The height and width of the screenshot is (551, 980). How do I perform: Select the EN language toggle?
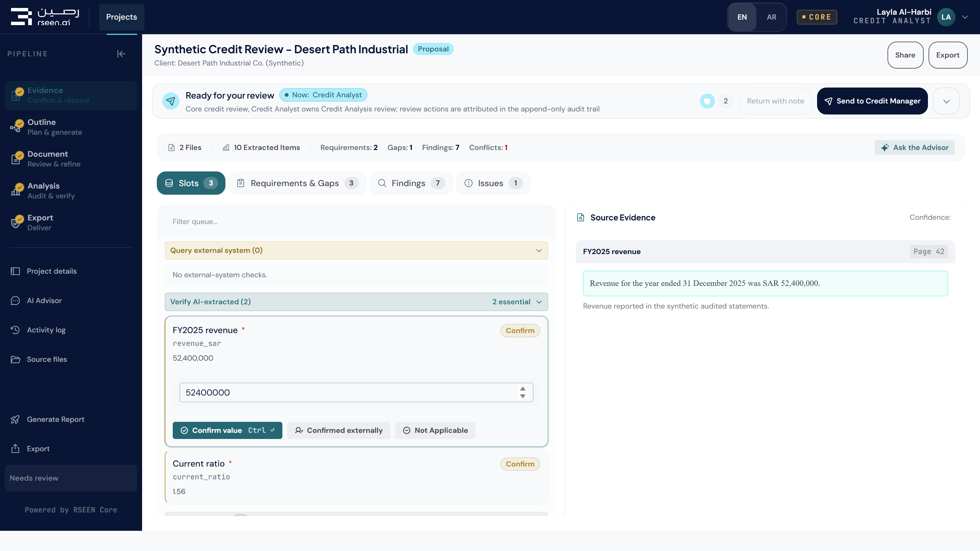click(742, 17)
